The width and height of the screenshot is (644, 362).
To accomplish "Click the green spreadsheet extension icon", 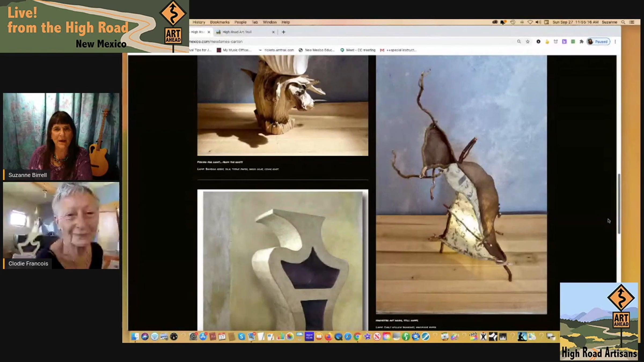I will [573, 42].
